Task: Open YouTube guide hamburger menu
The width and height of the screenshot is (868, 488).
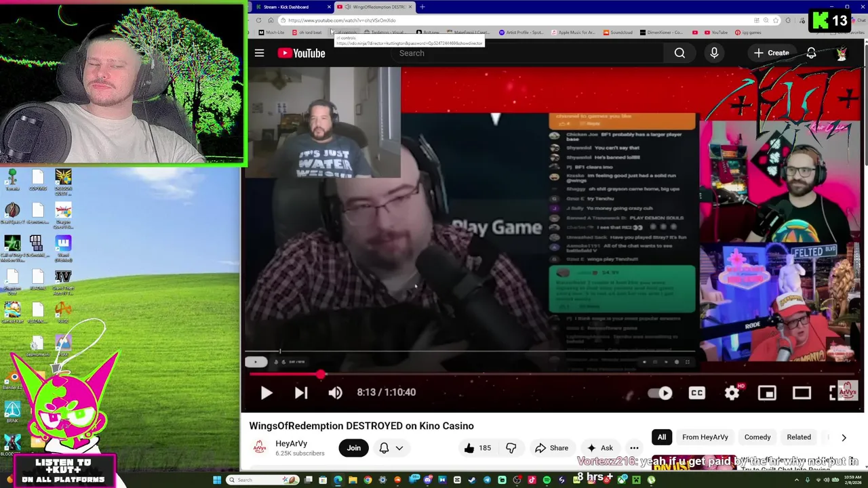Action: (x=259, y=53)
